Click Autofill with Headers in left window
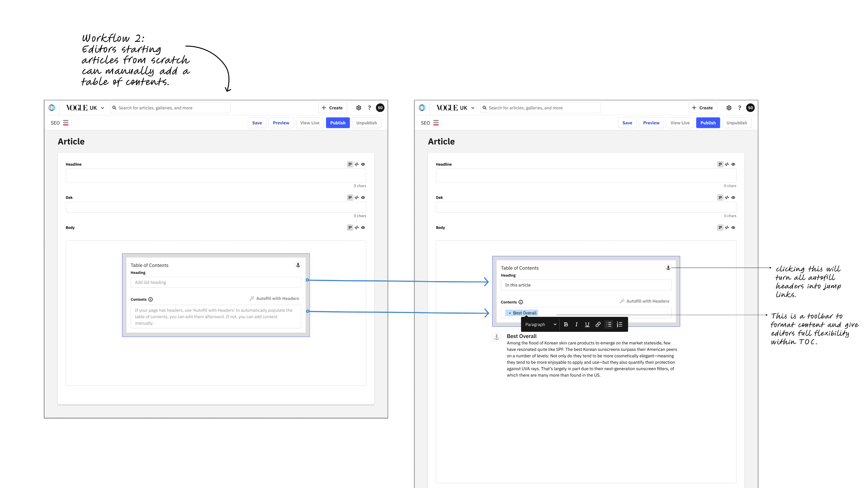The image size is (868, 488). [x=274, y=298]
